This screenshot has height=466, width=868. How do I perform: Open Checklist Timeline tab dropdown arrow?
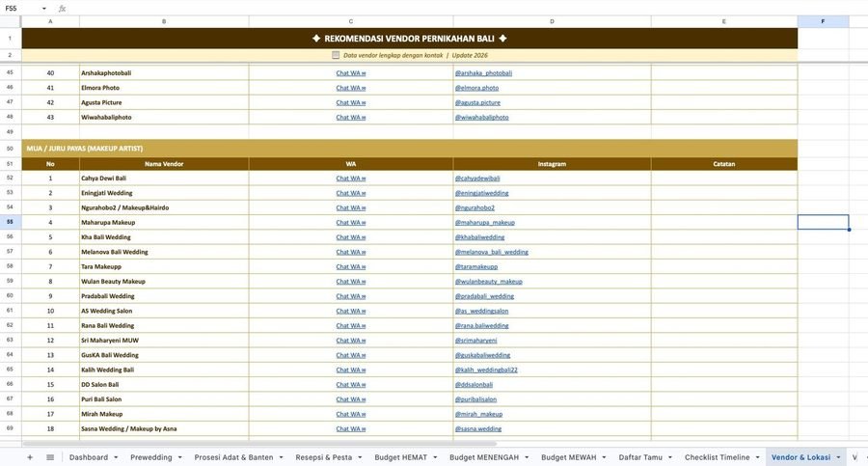[x=757, y=457]
